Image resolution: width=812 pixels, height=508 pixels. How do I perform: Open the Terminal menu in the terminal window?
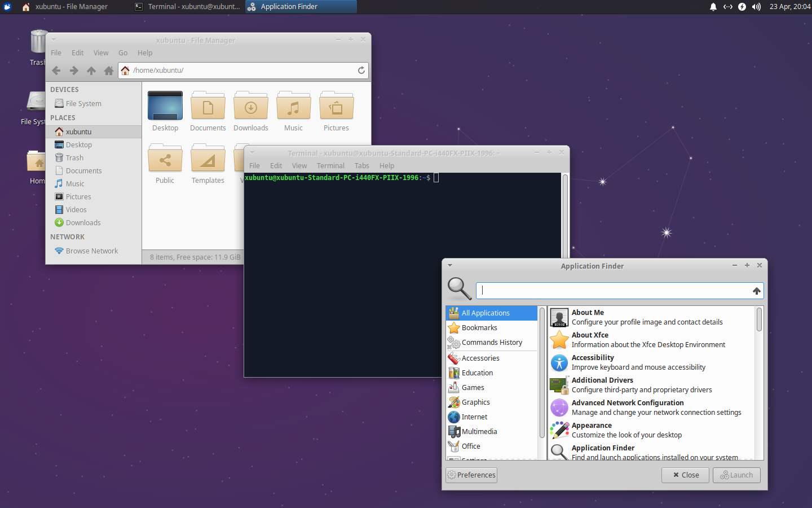330,165
